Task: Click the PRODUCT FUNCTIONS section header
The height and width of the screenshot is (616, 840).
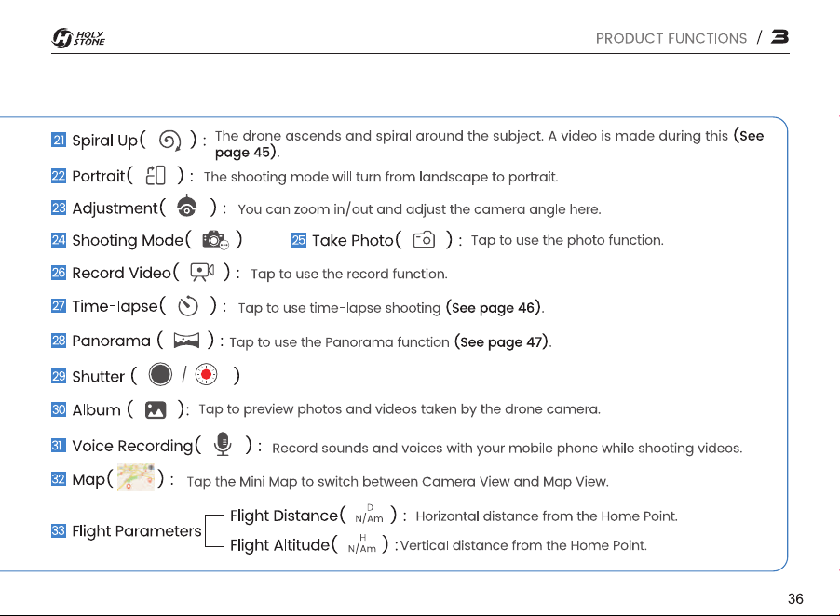Action: [671, 38]
